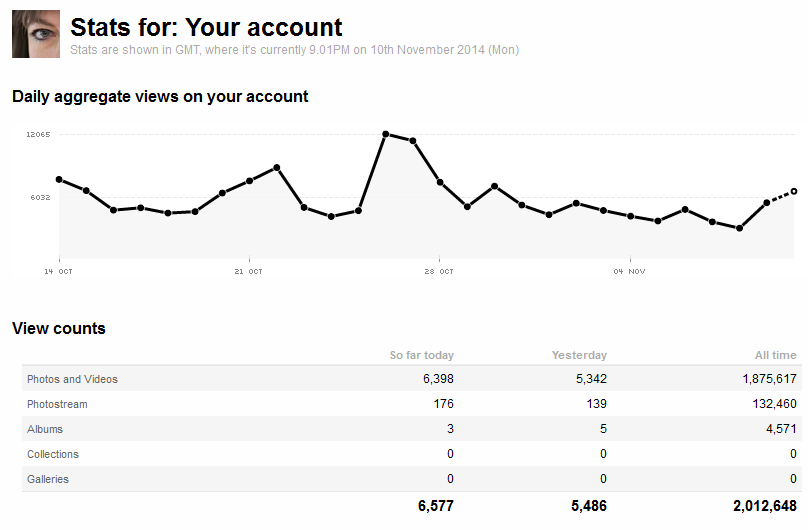
Task: Click the peak data point at 12065 views
Action: pos(385,134)
